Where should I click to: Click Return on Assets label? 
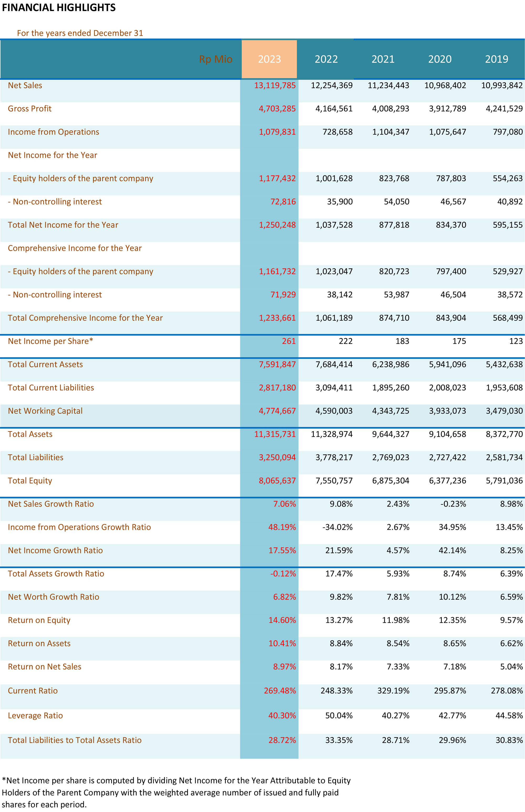39,643
